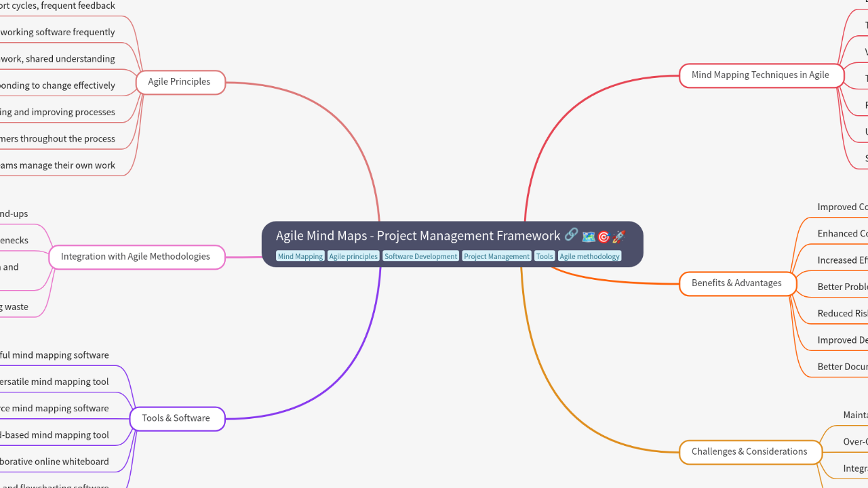The height and width of the screenshot is (488, 868).
Task: Click 'ful mind mapping software' leaf
Action: coord(54,355)
